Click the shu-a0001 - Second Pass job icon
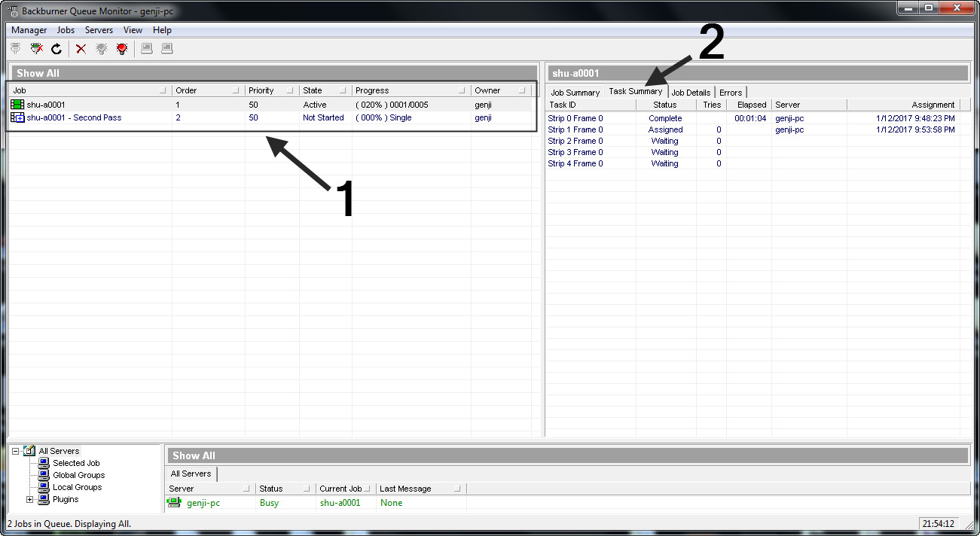Image resolution: width=980 pixels, height=536 pixels. pyautogui.click(x=17, y=118)
